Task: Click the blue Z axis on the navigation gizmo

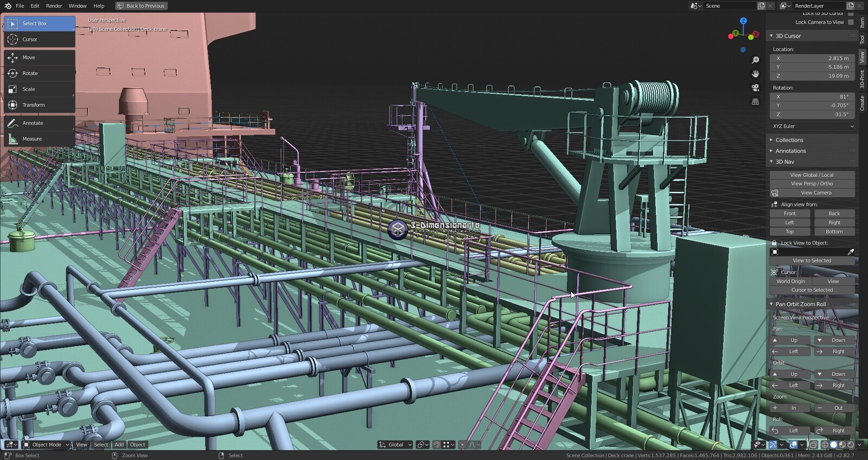Action: point(743,21)
